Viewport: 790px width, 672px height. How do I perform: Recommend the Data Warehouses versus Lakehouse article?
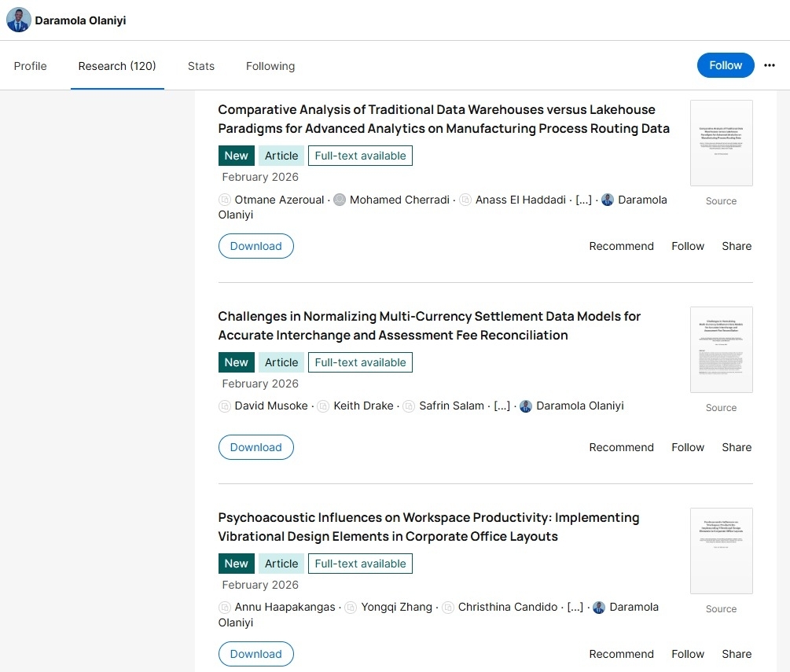tap(621, 246)
